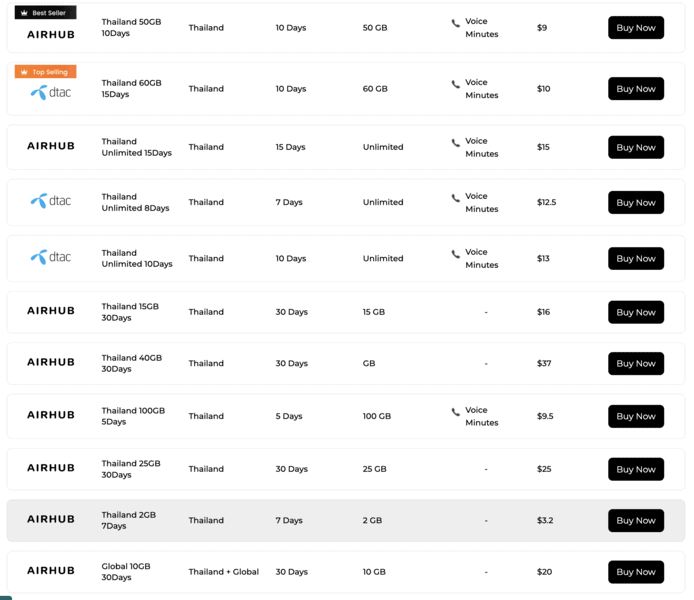
Task: Click the orange Top Selling badge
Action: [x=45, y=72]
